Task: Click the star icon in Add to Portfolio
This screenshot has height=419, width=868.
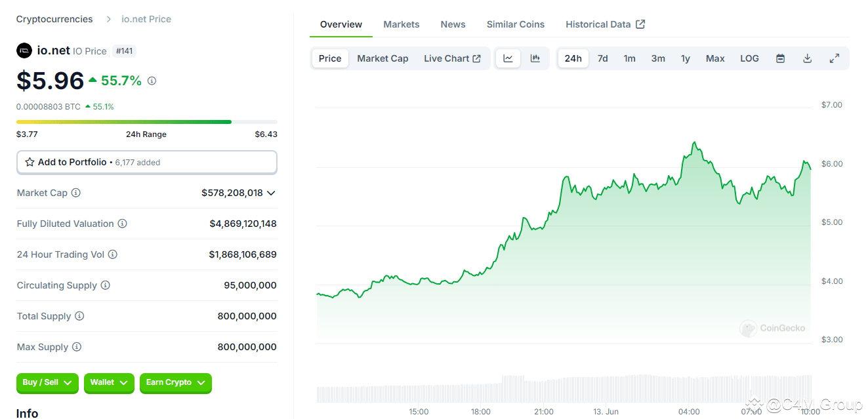Action: [30, 162]
